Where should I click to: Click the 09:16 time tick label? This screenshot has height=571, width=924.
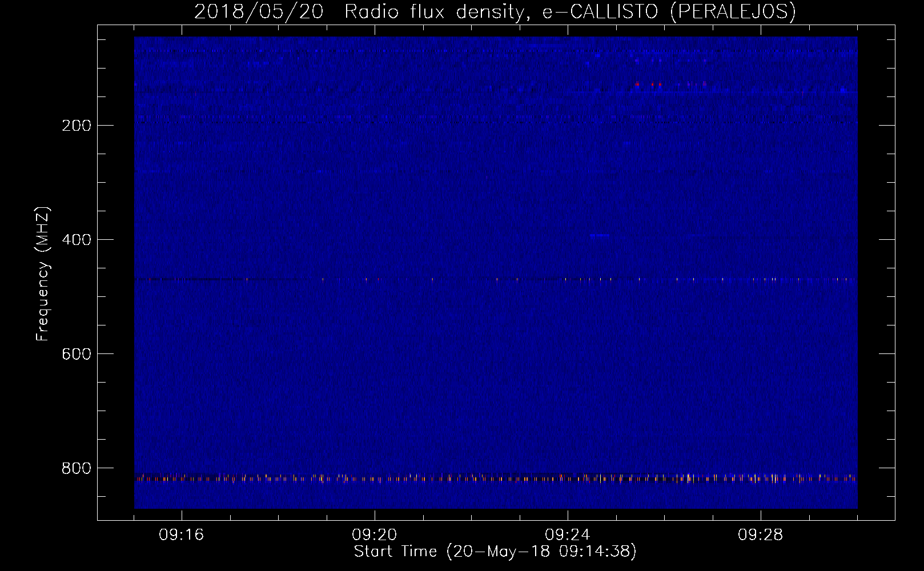point(182,535)
